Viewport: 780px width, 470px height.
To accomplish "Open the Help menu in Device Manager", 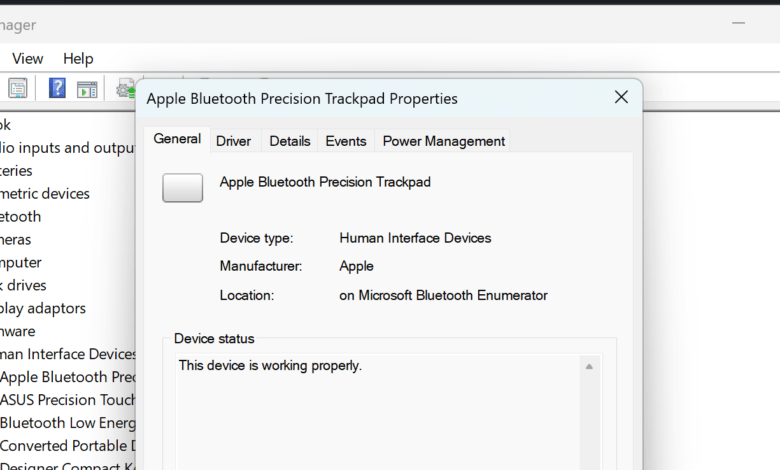I will pos(78,59).
